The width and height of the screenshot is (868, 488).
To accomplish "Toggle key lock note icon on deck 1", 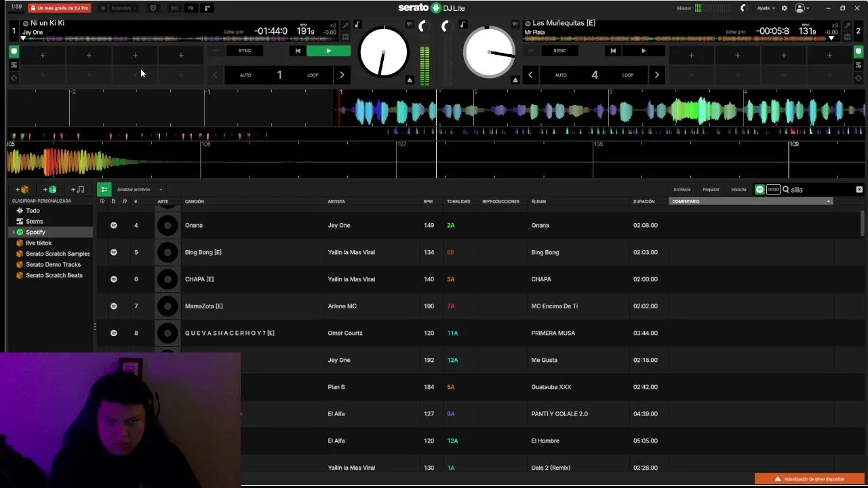I will pos(357,25).
